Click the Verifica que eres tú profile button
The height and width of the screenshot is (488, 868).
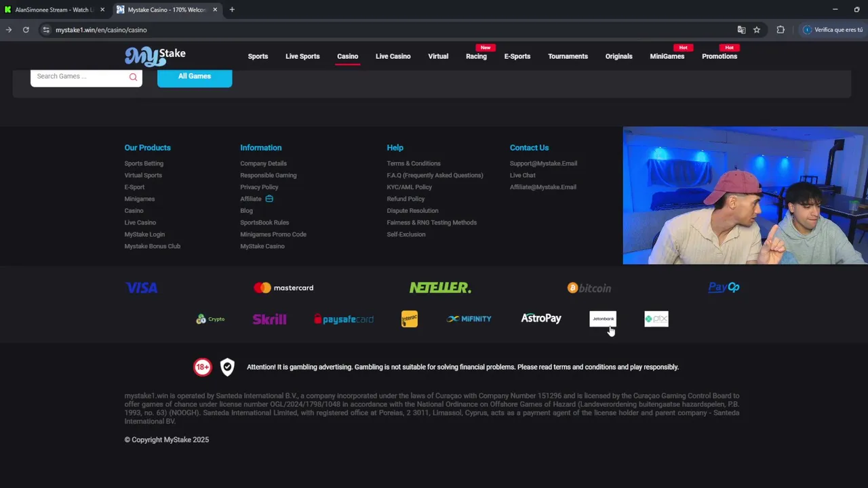[x=833, y=30]
